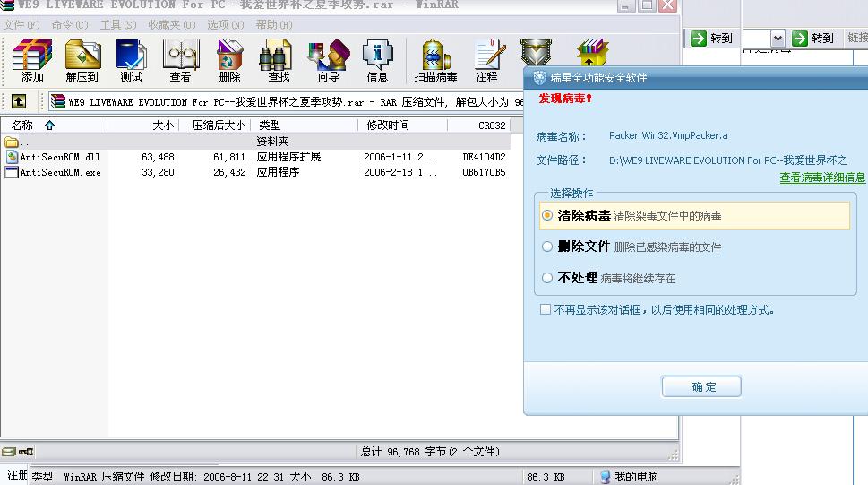Sort by 名称 column header
868x485 pixels.
click(54, 126)
